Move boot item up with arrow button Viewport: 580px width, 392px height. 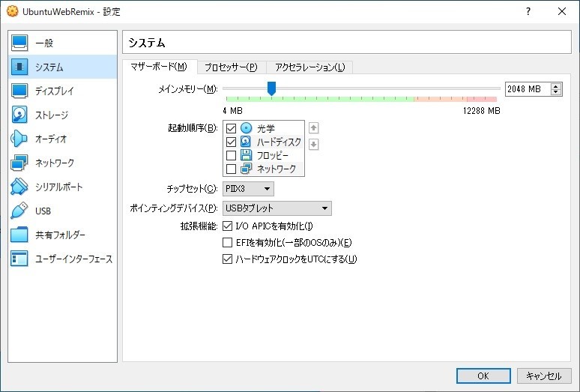point(314,128)
